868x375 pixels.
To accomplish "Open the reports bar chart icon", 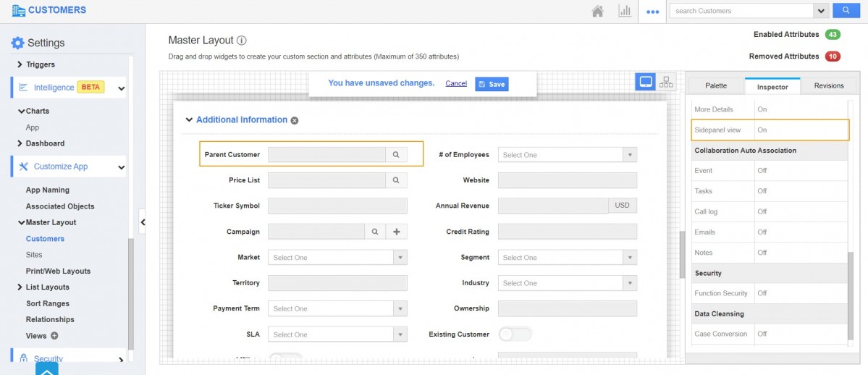I will coord(624,11).
